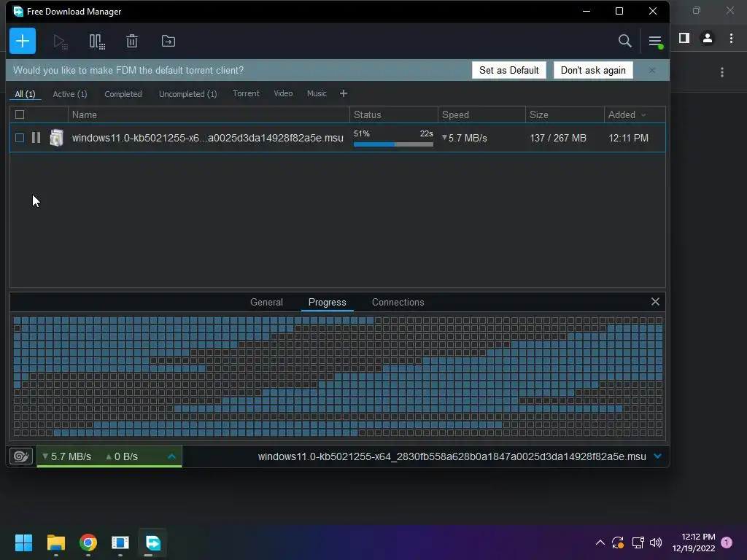Open the hamburger main menu icon

pos(656,42)
